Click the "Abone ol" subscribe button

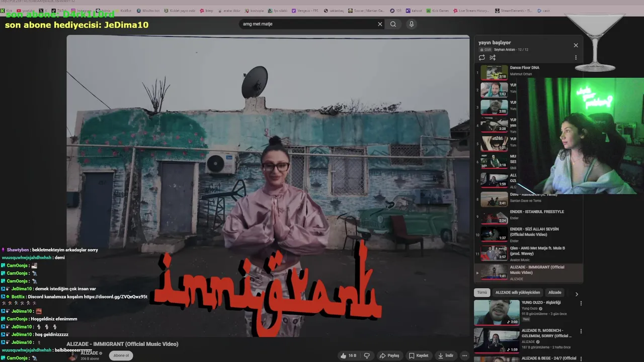(x=121, y=355)
